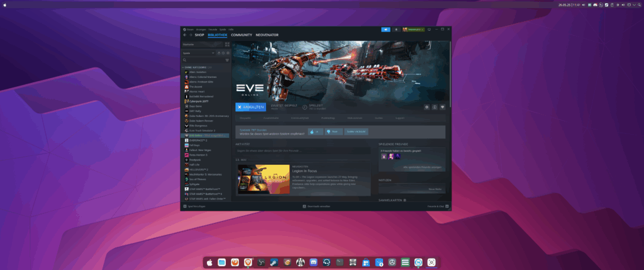644x270 pixels.
Task: Click the thumbs up Ja recommendation
Action: tap(316, 132)
